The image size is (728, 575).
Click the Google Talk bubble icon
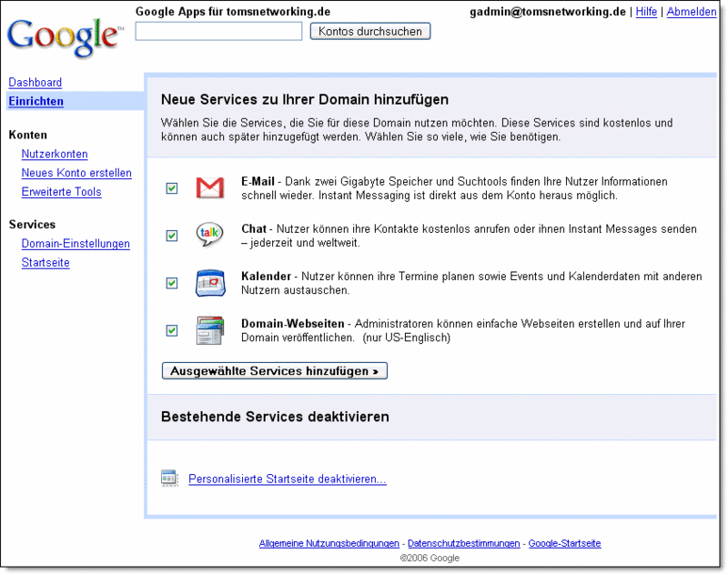pyautogui.click(x=210, y=235)
